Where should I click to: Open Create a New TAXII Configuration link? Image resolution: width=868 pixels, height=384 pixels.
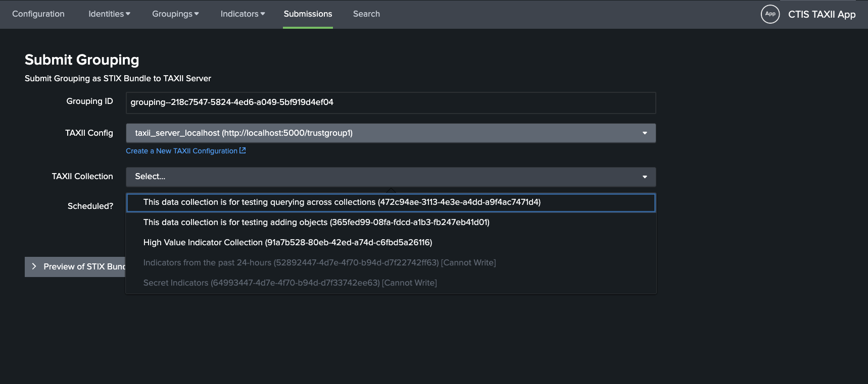[181, 151]
